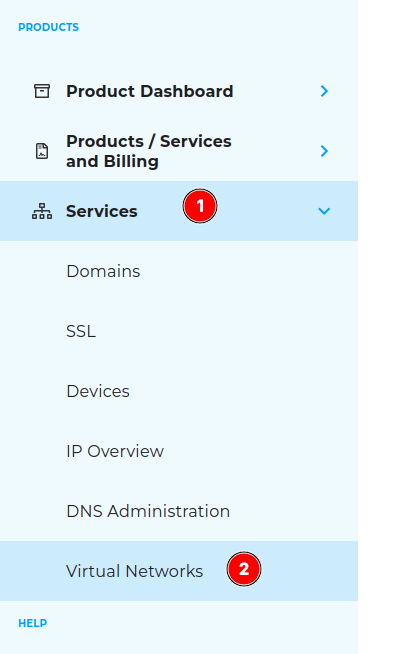Select Virtual Networks in the sidebar
The width and height of the screenshot is (404, 654).
(x=179, y=571)
